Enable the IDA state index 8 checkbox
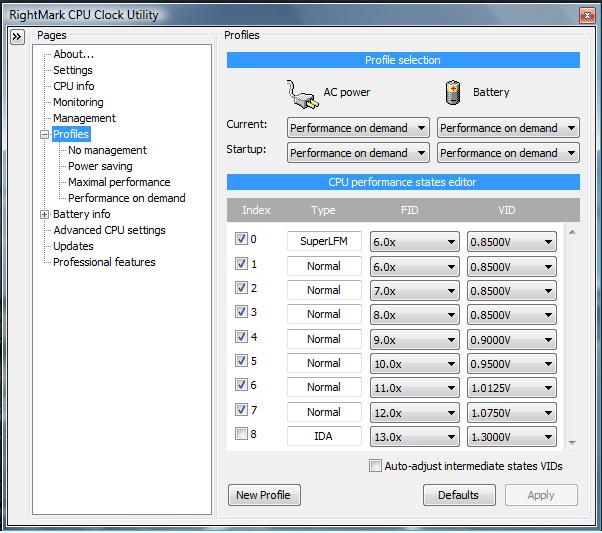Image resolution: width=602 pixels, height=533 pixels. pos(241,434)
